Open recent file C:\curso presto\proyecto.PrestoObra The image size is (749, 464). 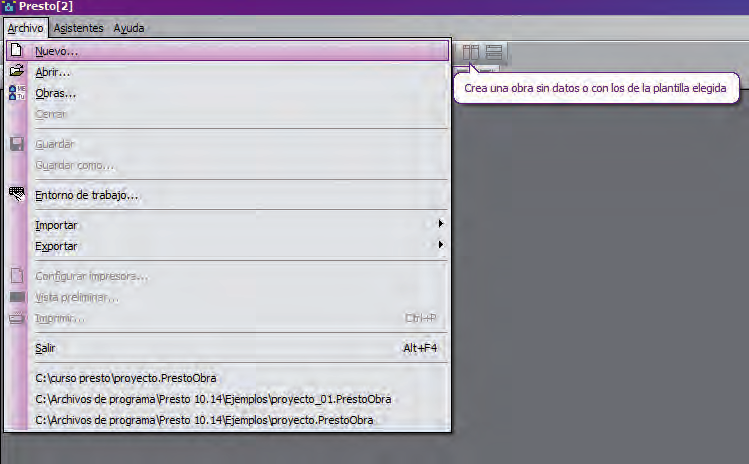(x=126, y=378)
